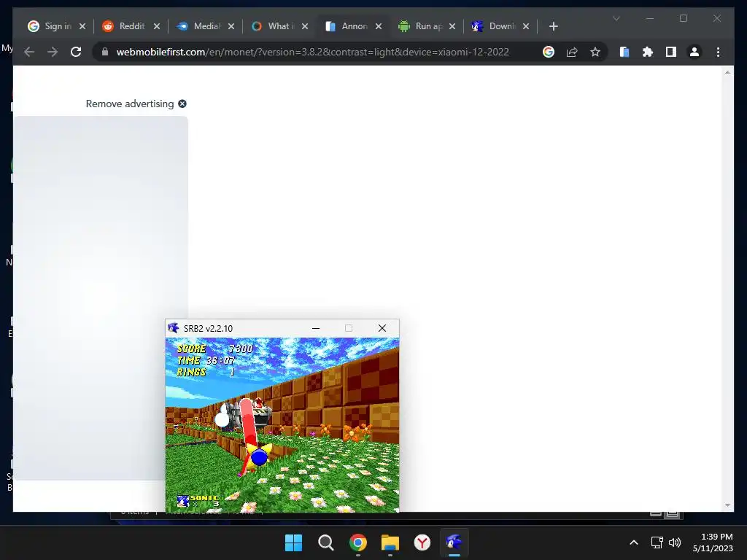Screen dimensions: 747x560
Task: Close the Sign in tab
Action: [82, 26]
